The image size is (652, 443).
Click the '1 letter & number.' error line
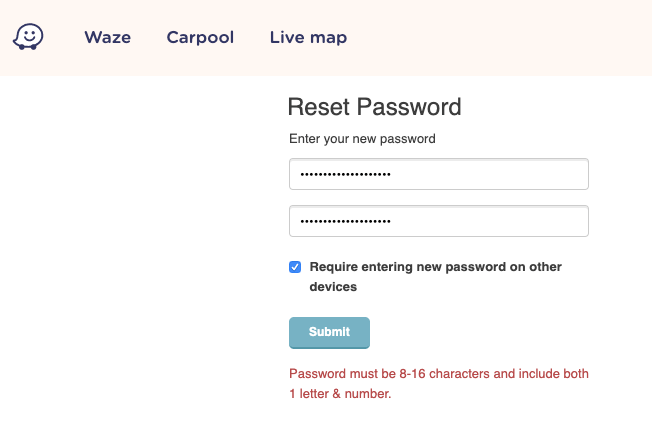tap(340, 394)
